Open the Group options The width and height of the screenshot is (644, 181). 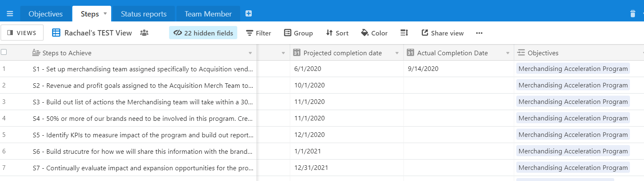pos(298,33)
